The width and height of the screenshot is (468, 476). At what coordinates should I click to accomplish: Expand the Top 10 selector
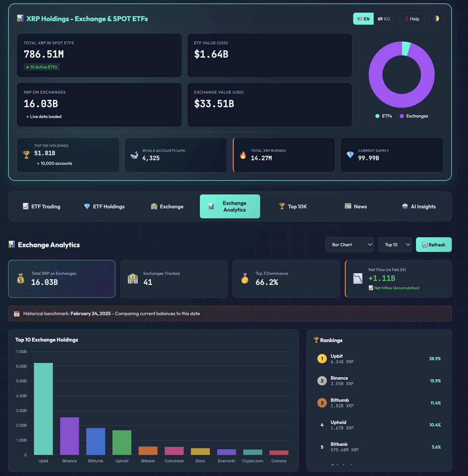pos(394,245)
